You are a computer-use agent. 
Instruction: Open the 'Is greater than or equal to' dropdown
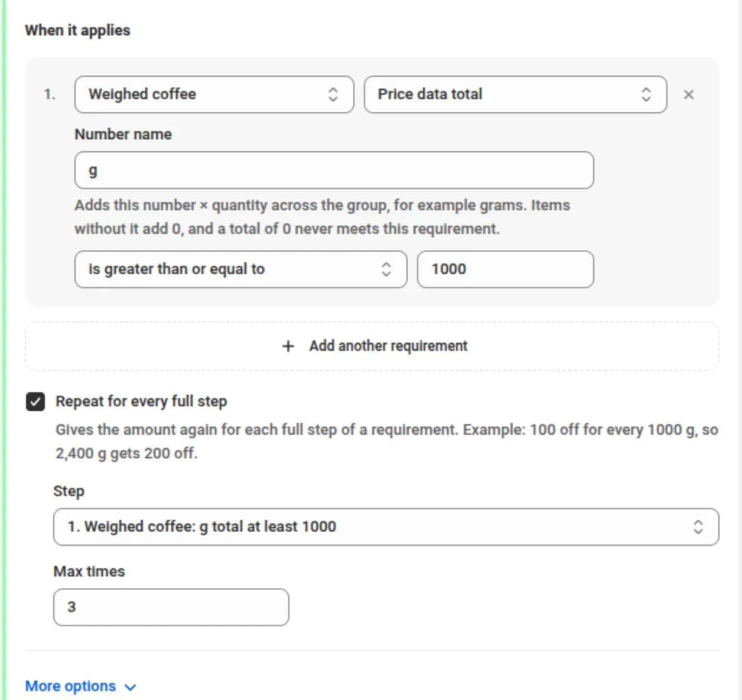click(240, 269)
